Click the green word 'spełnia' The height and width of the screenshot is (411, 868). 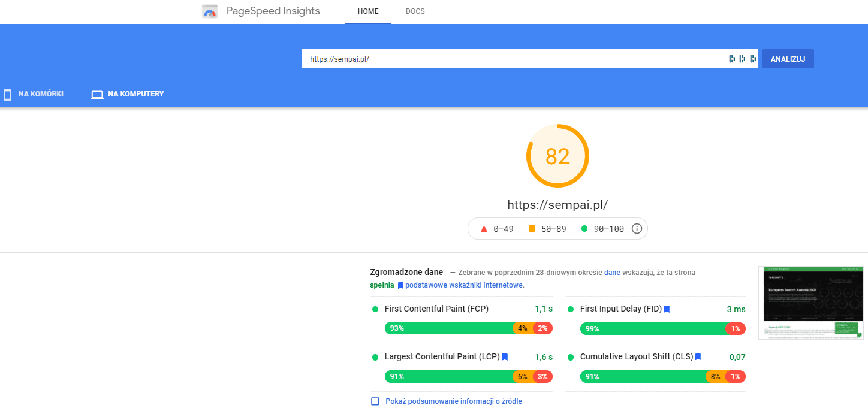(382, 285)
